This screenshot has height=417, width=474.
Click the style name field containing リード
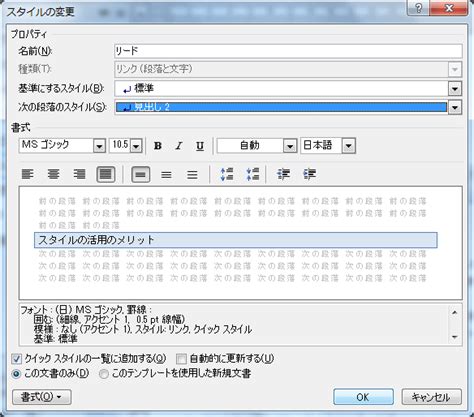(x=288, y=51)
